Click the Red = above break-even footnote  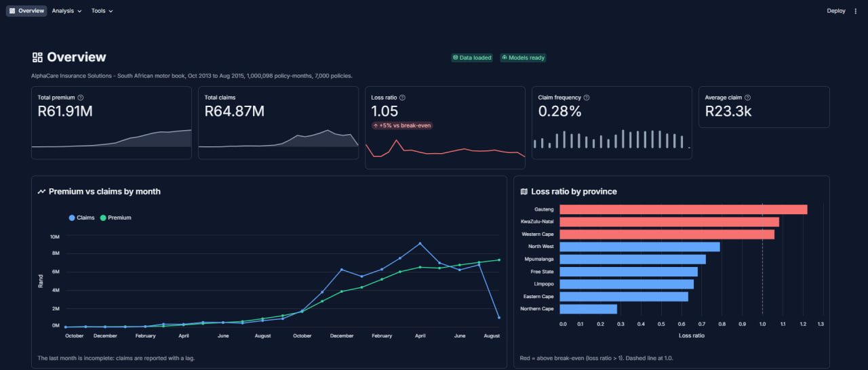(596, 358)
